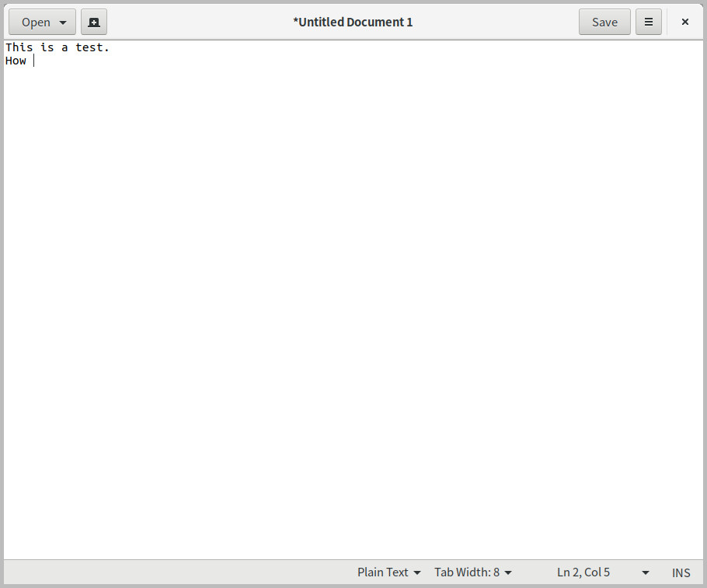707x588 pixels.
Task: Click the INS indicator in the status bar
Action: pos(681,572)
